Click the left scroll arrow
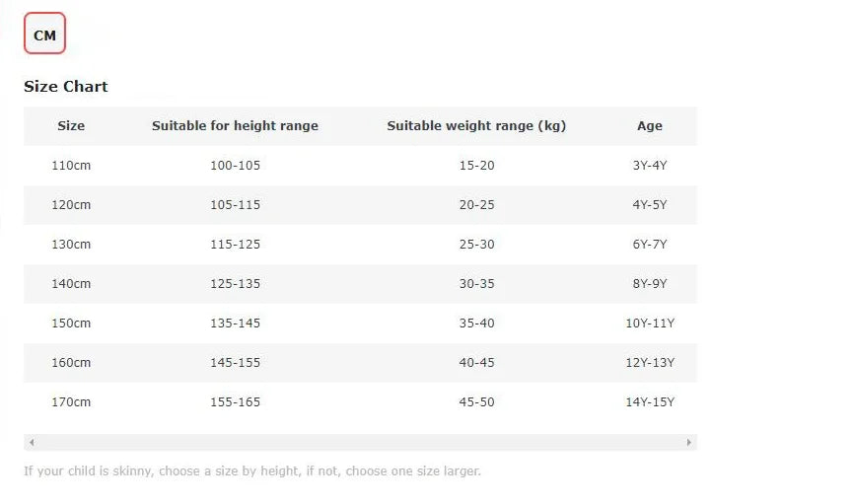 pos(32,443)
